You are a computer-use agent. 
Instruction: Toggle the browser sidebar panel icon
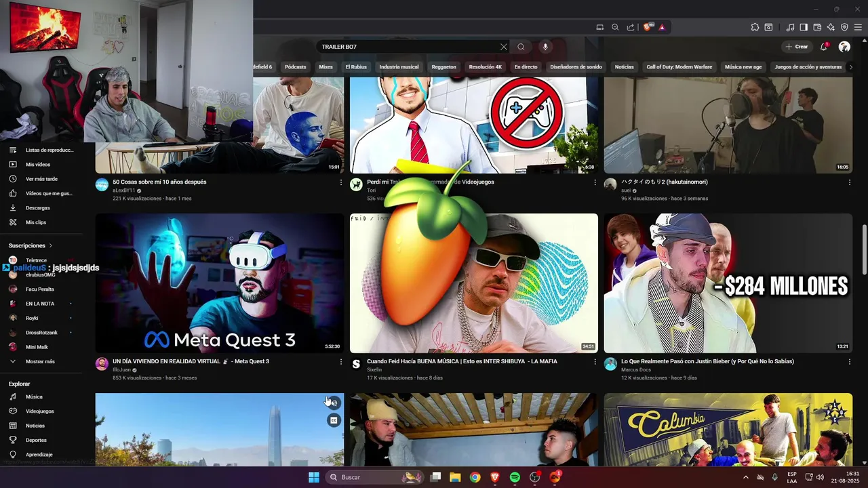[804, 27]
